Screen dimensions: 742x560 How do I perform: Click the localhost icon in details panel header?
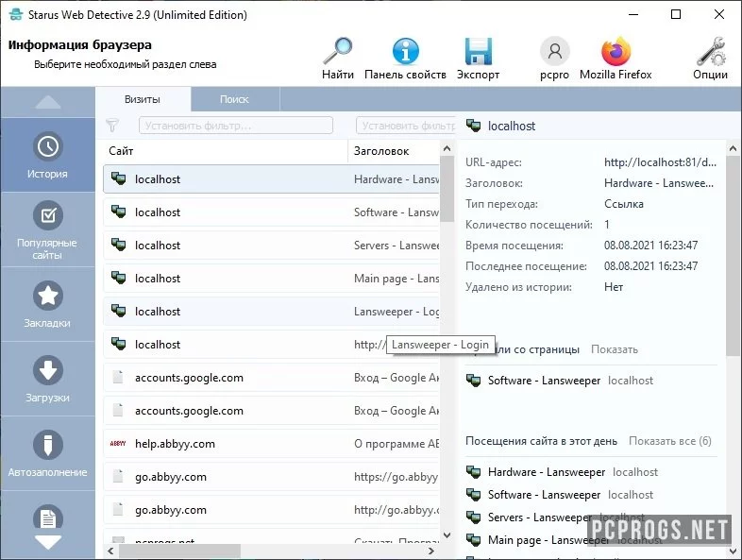[x=473, y=126]
